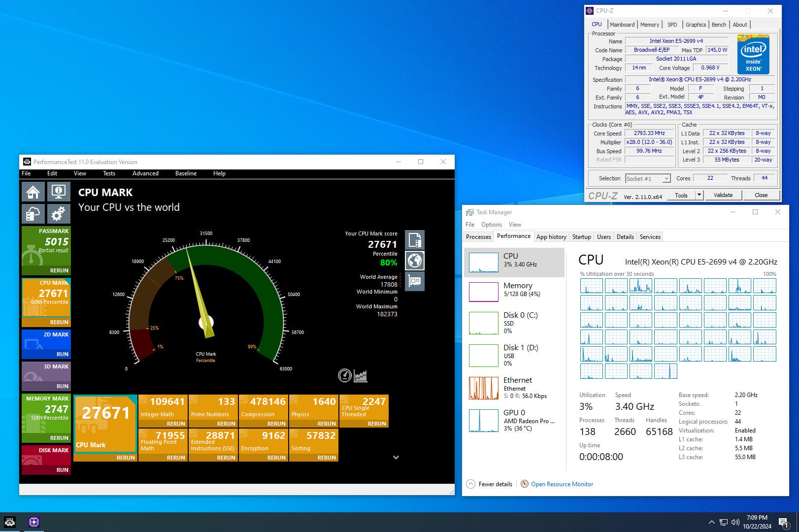Switch to the App history tab
The image size is (799, 532).
(551, 237)
